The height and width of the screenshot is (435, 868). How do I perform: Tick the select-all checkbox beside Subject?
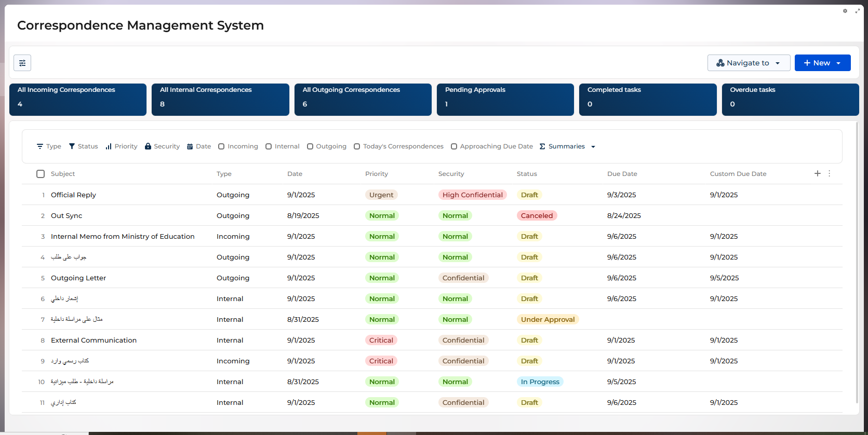[x=41, y=174]
